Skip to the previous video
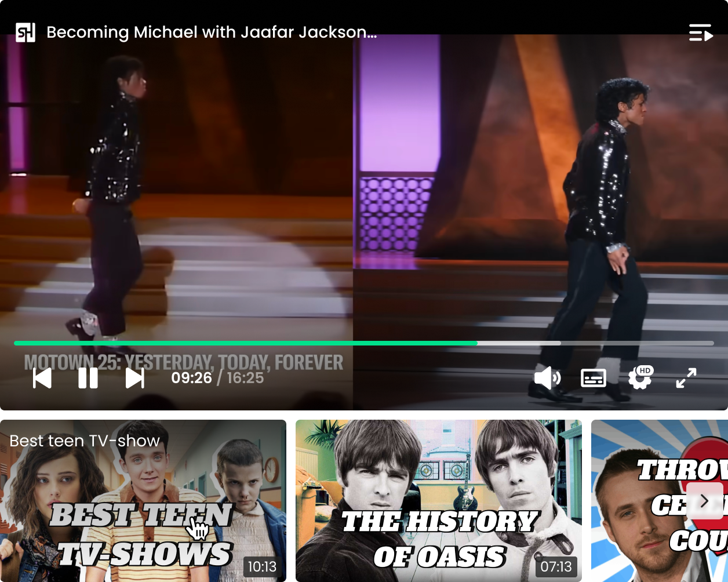This screenshot has width=728, height=582. 42,378
